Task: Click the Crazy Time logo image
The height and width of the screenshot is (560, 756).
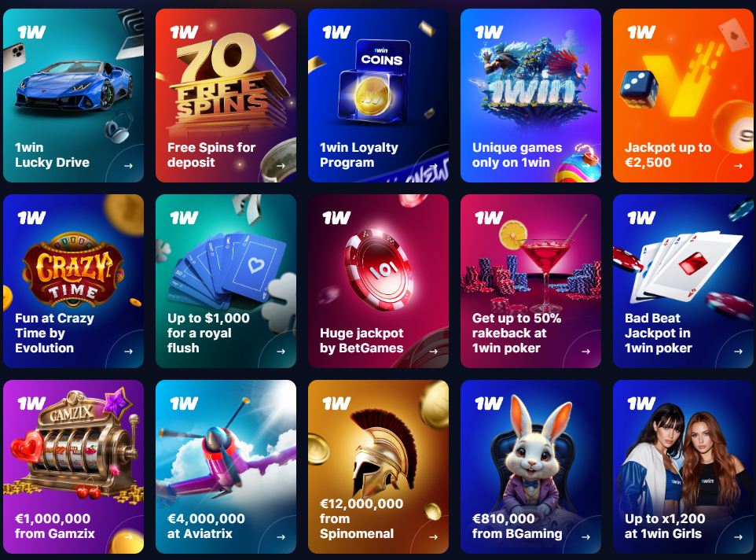Action: [73, 270]
